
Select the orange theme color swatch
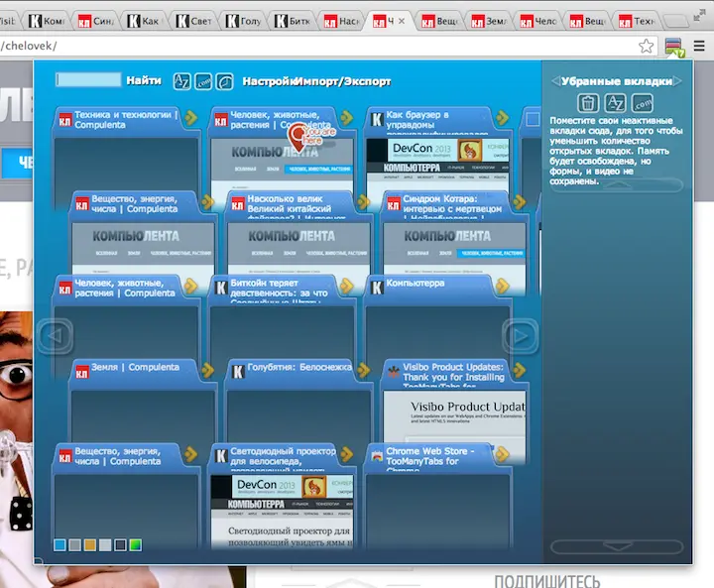pyautogui.click(x=89, y=544)
